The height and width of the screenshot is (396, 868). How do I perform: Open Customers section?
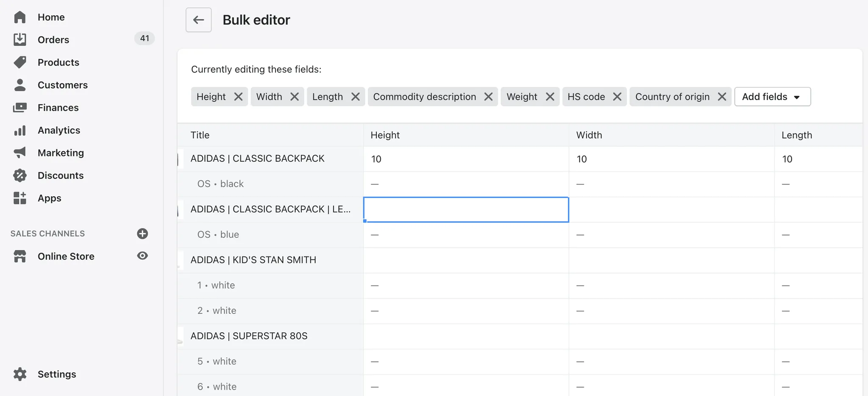coord(63,85)
